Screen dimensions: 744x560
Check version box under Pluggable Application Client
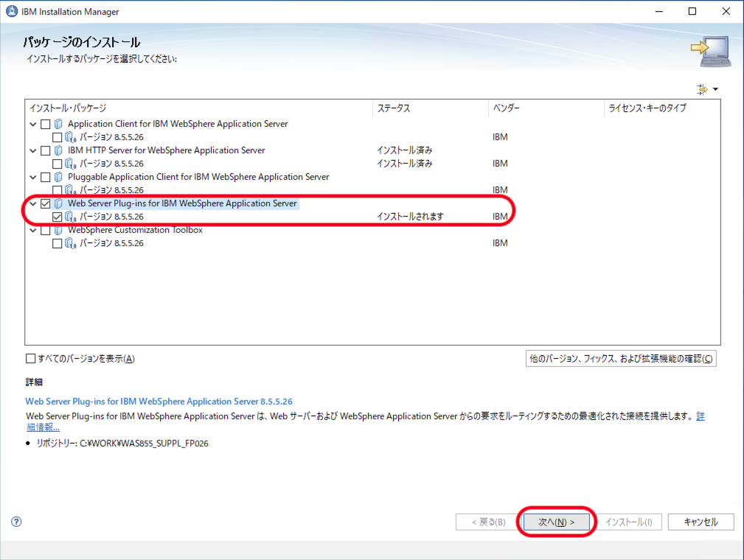pyautogui.click(x=57, y=191)
